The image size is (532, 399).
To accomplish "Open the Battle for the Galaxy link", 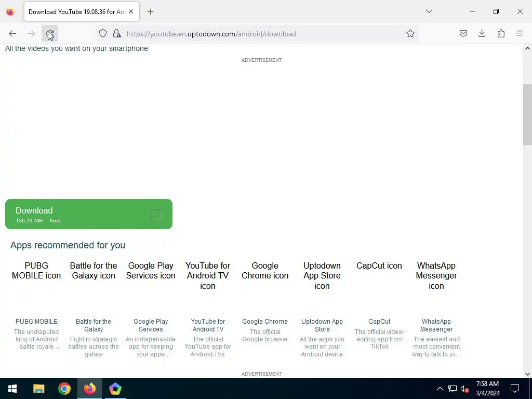I will (94, 325).
